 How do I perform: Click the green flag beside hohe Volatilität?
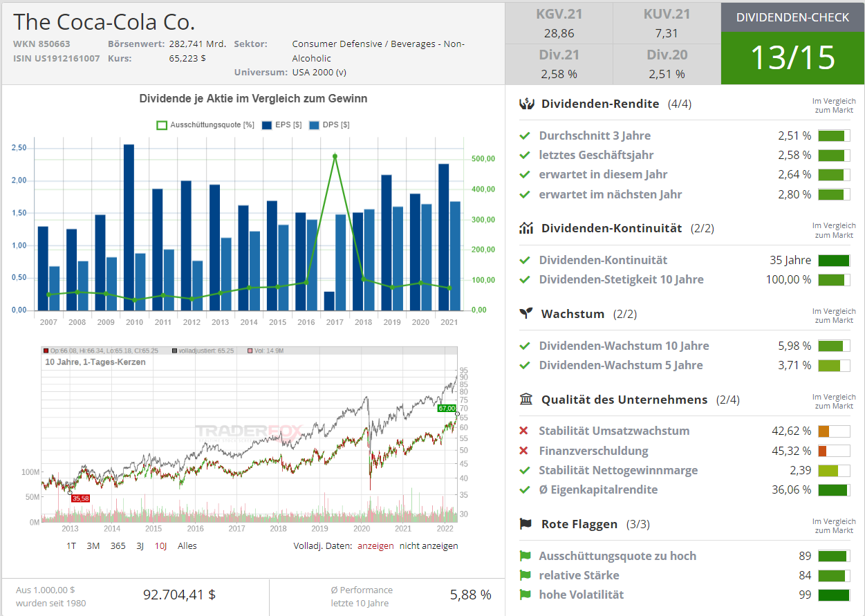click(525, 595)
